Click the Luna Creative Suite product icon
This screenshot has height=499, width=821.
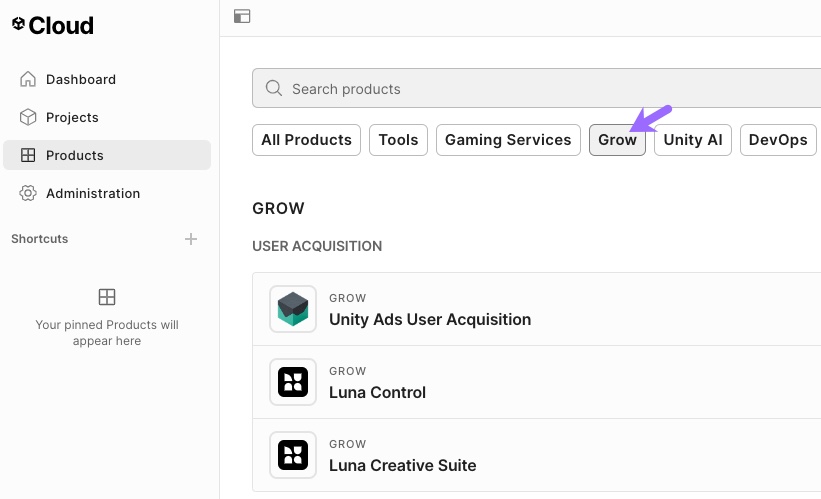(293, 455)
